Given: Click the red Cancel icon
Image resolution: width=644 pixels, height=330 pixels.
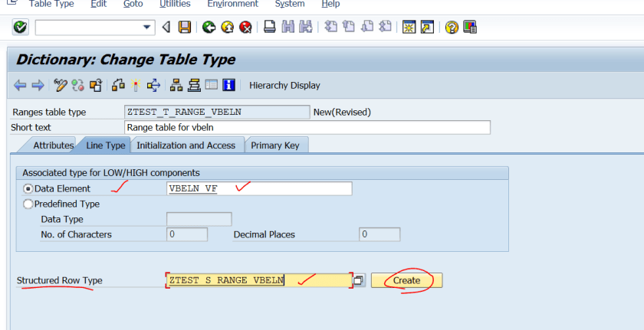Looking at the screenshot, I should pos(245,28).
